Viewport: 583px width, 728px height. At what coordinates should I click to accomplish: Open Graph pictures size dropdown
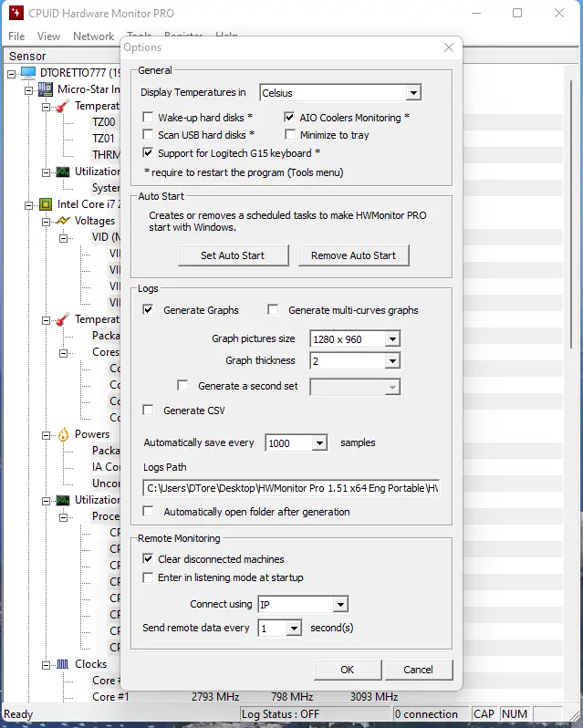(392, 339)
